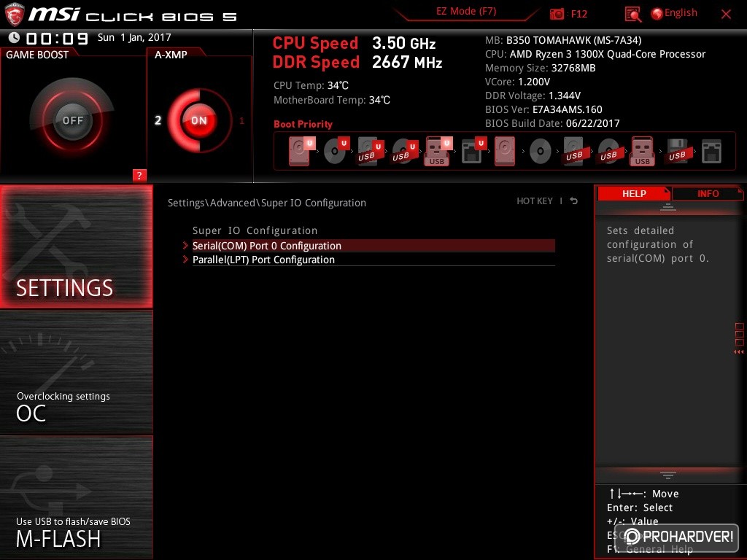Select the legacy network boot icon
This screenshot has height=560, width=747.
click(x=711, y=152)
